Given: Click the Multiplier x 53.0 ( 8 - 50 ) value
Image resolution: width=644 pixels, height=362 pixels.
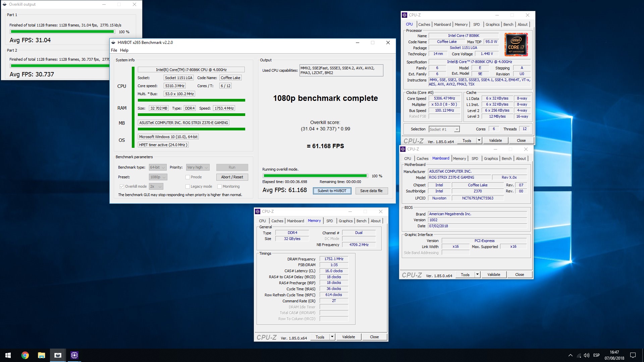Looking at the screenshot, I should (x=444, y=104).
